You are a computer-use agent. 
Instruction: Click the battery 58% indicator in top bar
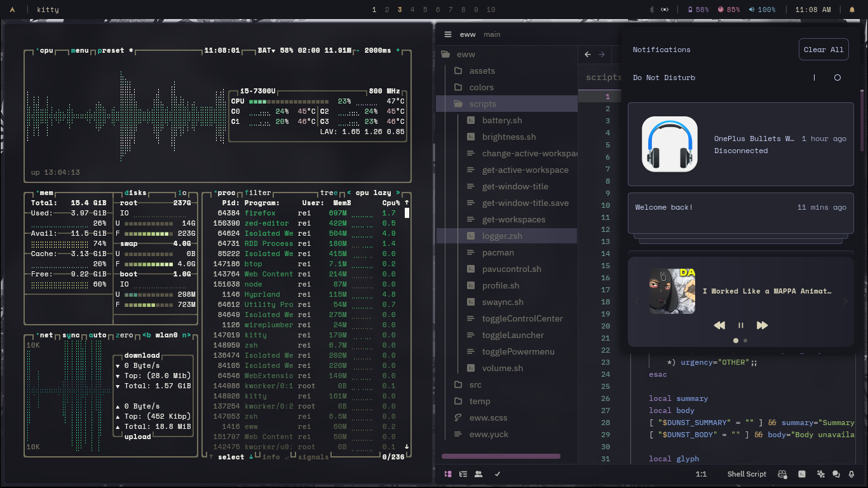698,10
